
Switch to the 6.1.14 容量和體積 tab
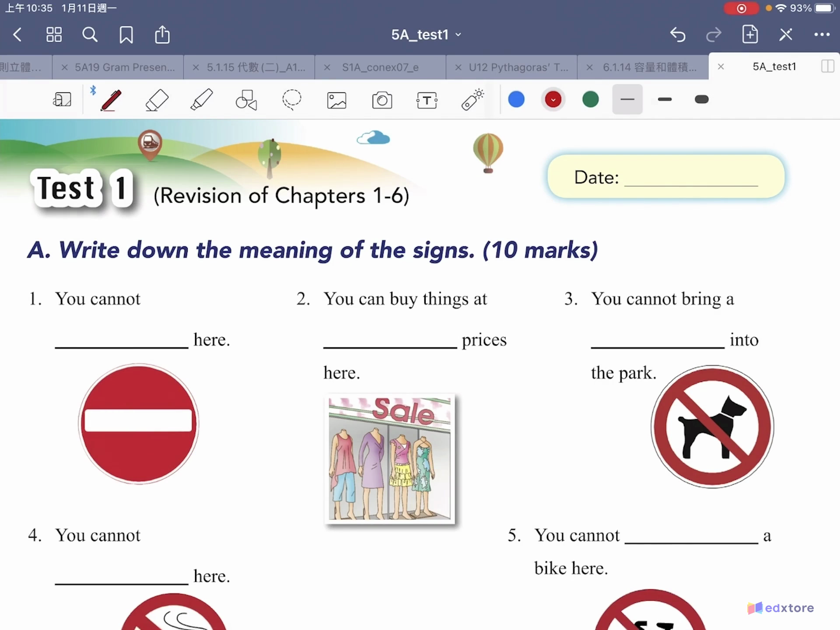click(x=650, y=67)
